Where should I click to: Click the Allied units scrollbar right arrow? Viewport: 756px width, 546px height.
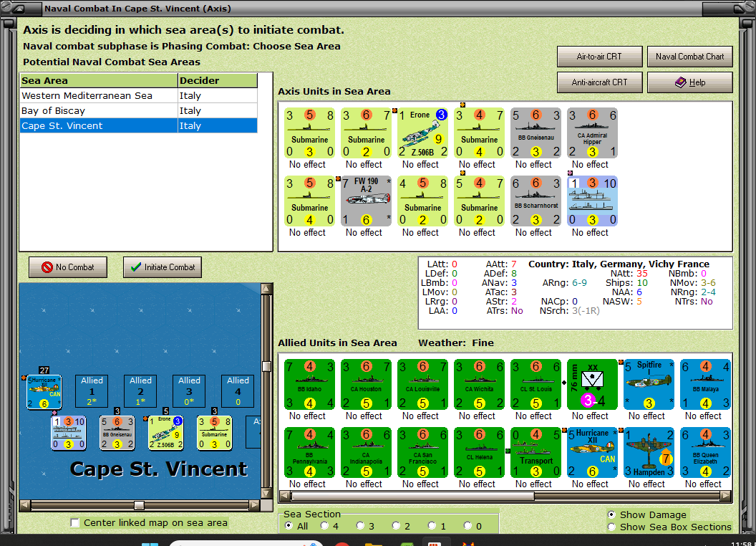[x=726, y=496]
